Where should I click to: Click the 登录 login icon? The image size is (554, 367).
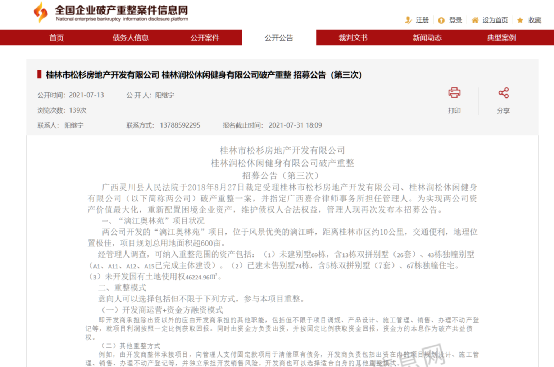[x=441, y=20]
